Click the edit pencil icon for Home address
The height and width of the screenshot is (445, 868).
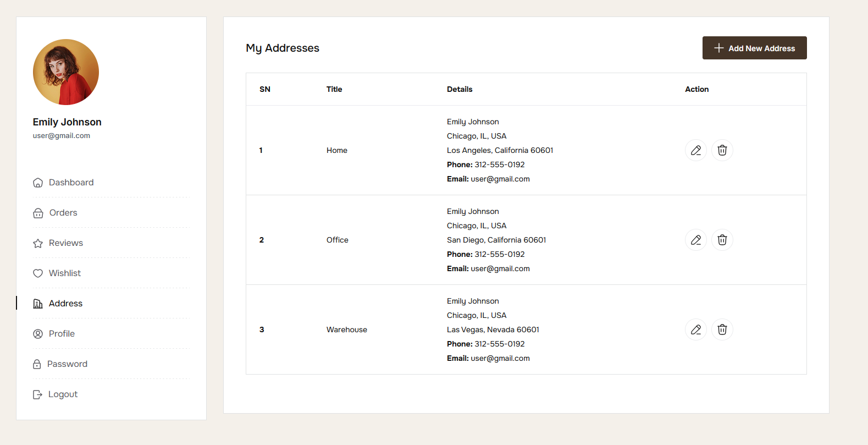[x=695, y=150]
